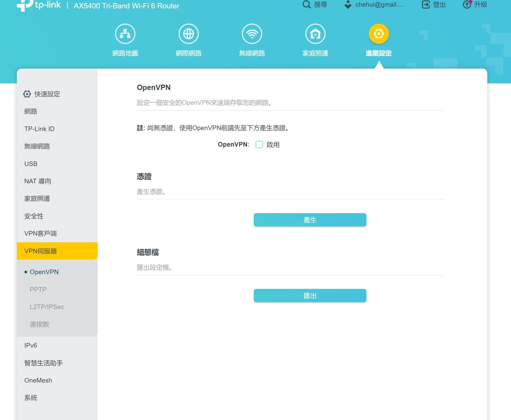Click the 網際網路 globe icon

(x=188, y=34)
